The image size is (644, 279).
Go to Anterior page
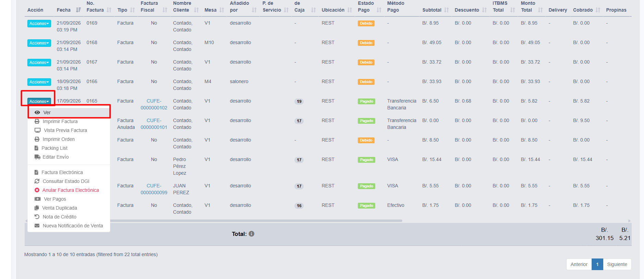click(579, 264)
